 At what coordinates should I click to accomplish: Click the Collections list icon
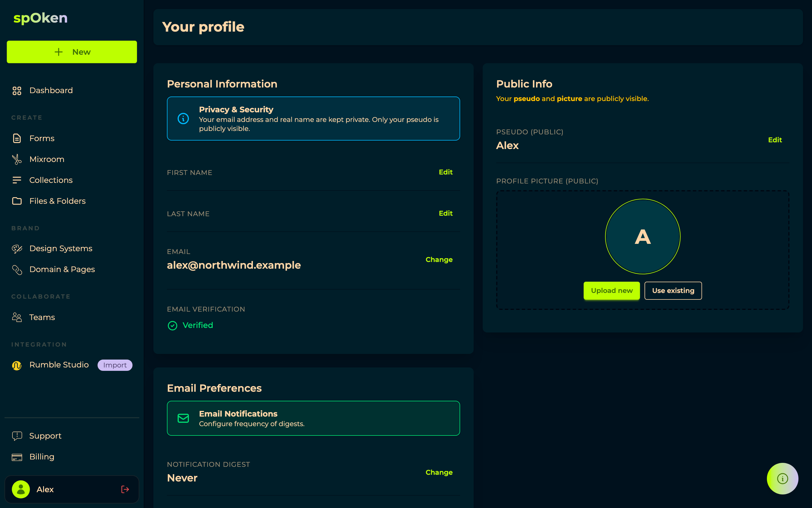click(17, 180)
